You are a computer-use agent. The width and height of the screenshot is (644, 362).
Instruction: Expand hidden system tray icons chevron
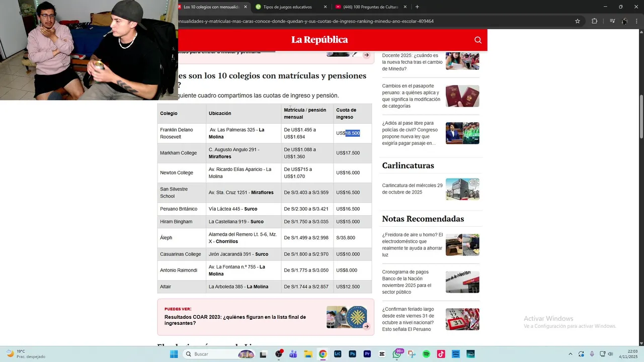(x=570, y=354)
